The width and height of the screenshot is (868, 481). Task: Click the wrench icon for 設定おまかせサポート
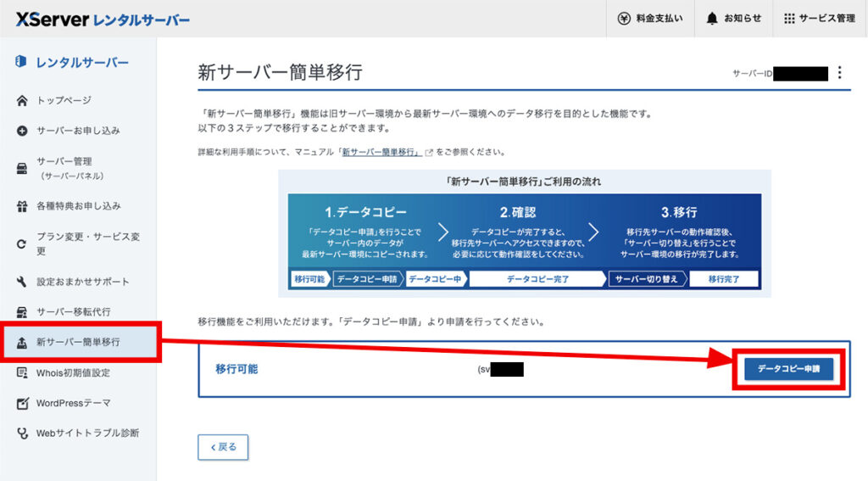[x=21, y=282]
